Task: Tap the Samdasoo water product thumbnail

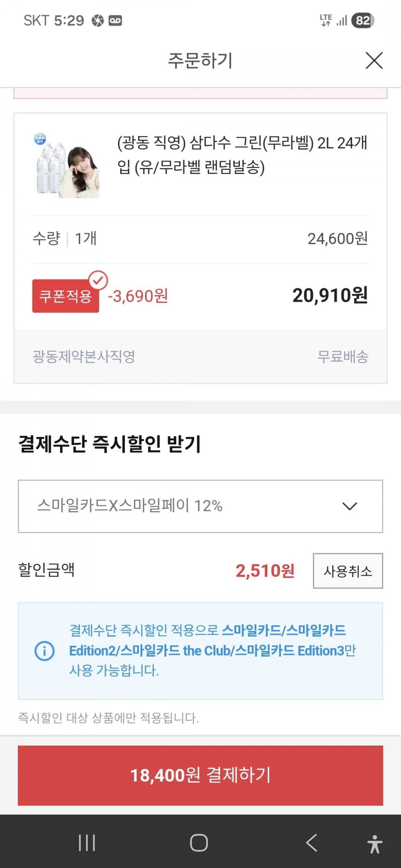Action: coord(67,166)
